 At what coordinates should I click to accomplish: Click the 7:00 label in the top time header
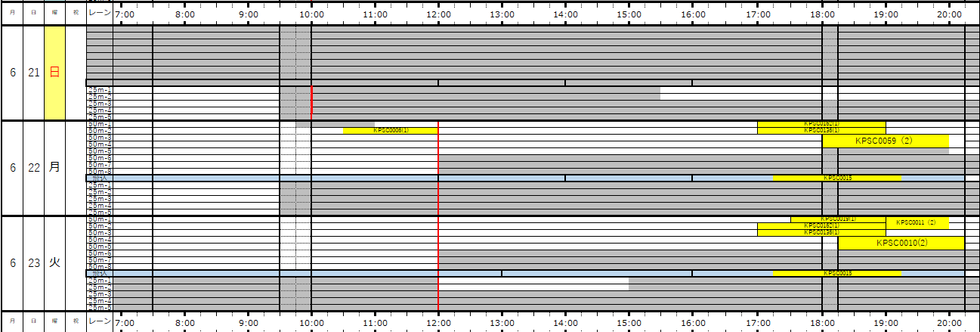125,14
